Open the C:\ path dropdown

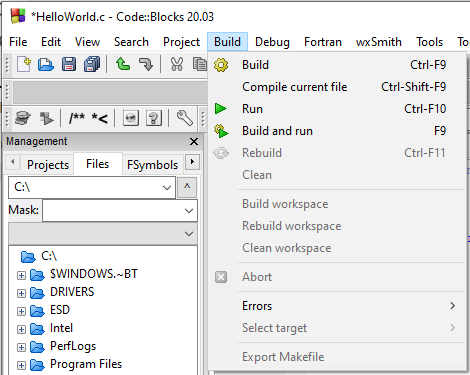click(167, 188)
